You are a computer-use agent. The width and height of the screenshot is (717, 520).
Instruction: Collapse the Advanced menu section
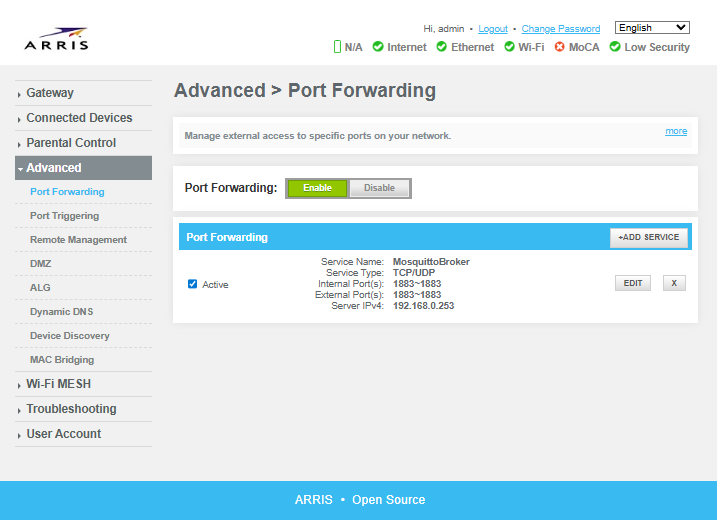pyautogui.click(x=54, y=168)
